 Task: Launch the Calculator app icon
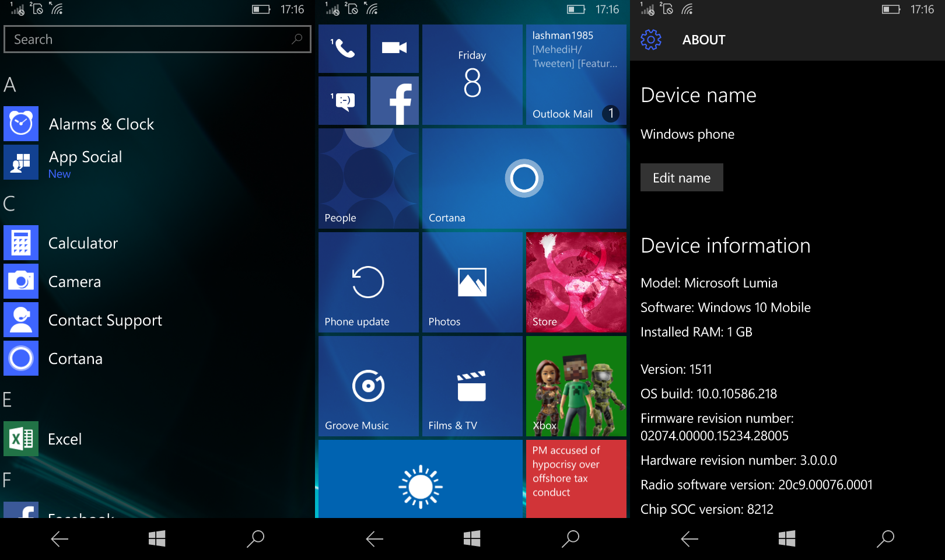tap(21, 243)
